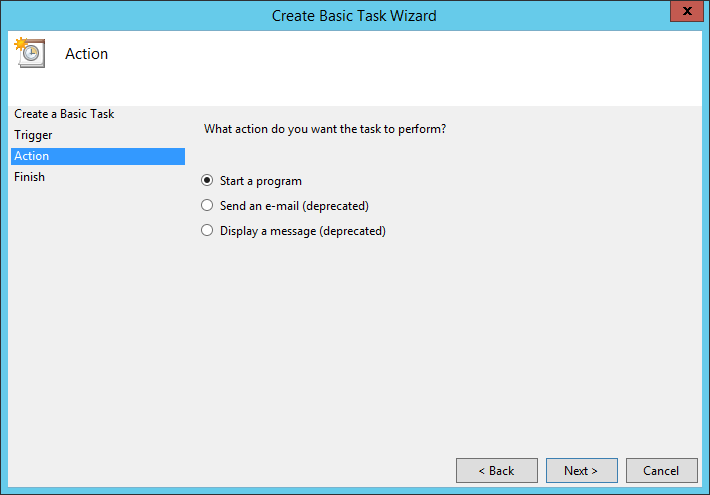Click the 'What action do you want' question text
The width and height of the screenshot is (710, 495).
point(325,129)
